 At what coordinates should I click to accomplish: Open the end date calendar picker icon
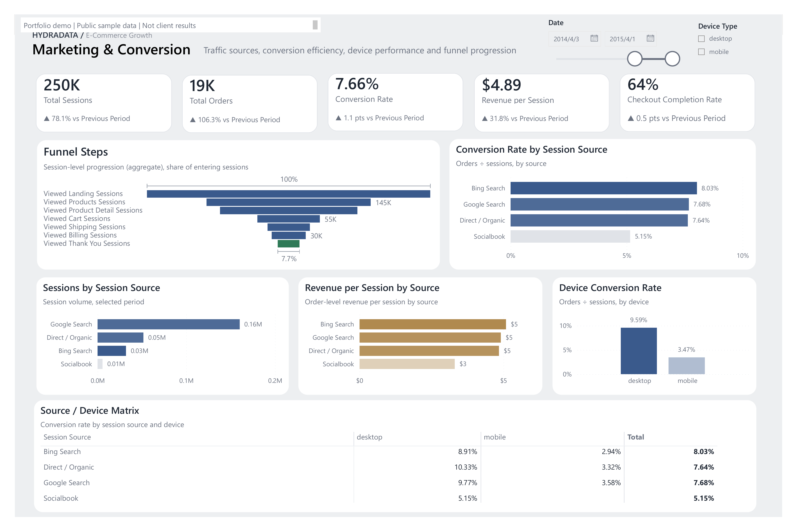(650, 38)
